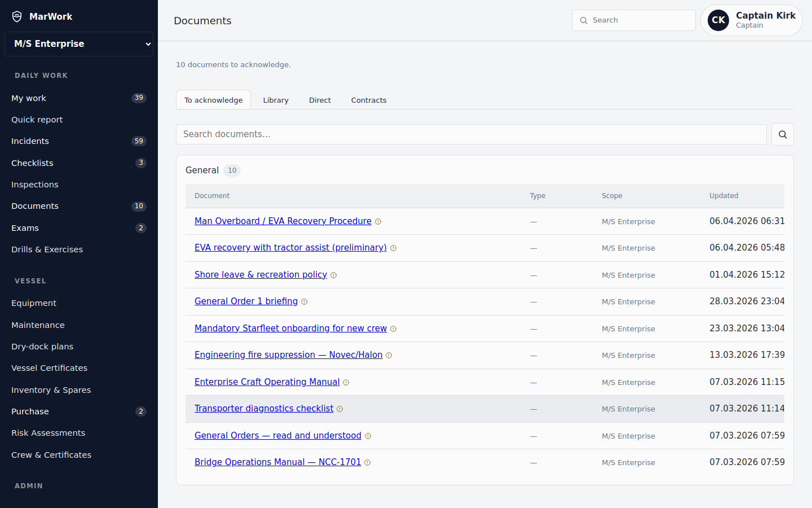Viewport: 812px width, 508px height.
Task: Open Crew & Certificates in sidebar
Action: tap(79, 455)
